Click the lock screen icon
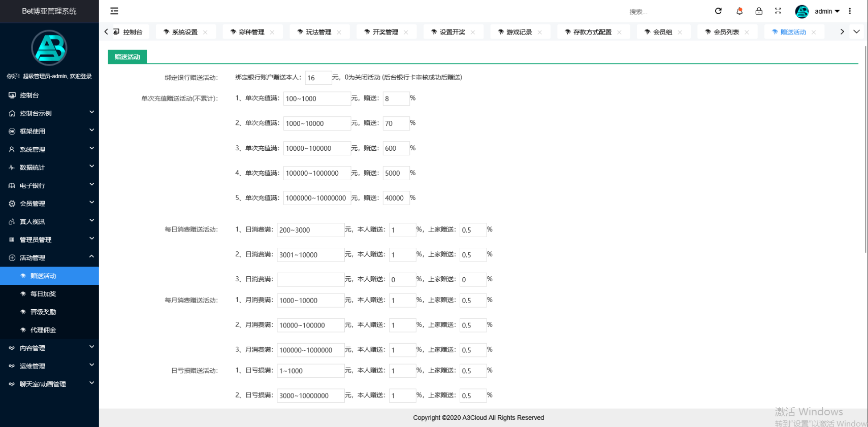This screenshot has width=868, height=427. tap(759, 11)
